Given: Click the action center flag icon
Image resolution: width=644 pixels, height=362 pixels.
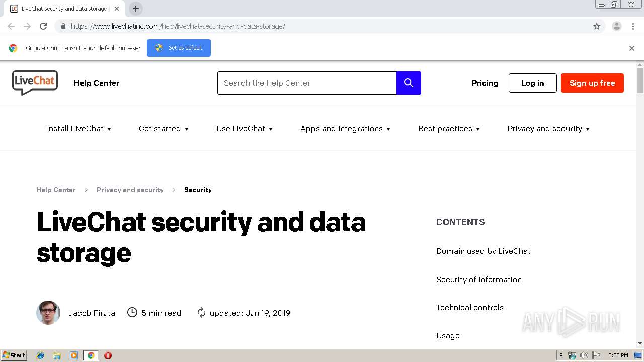Looking at the screenshot, I should 596,355.
